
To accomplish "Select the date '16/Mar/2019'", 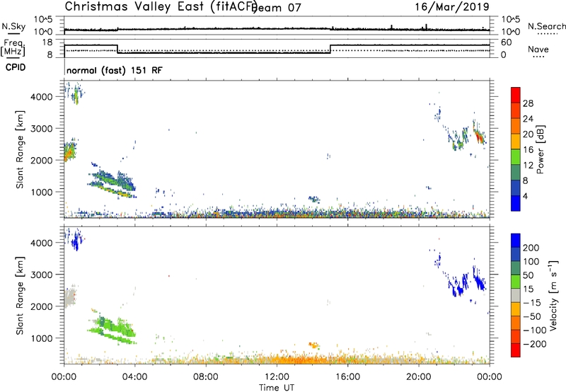I will click(452, 6).
